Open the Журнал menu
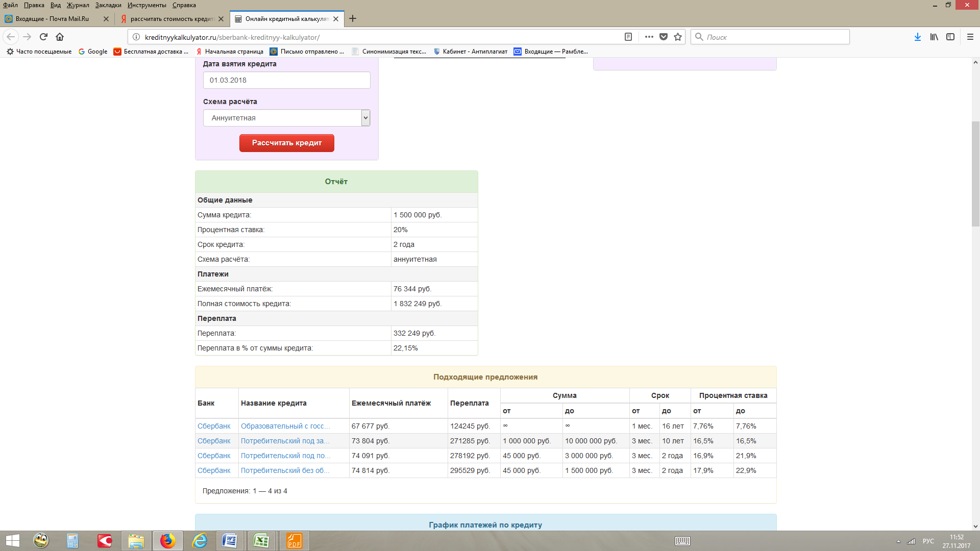Screen dimensions: 980x551 (78, 5)
